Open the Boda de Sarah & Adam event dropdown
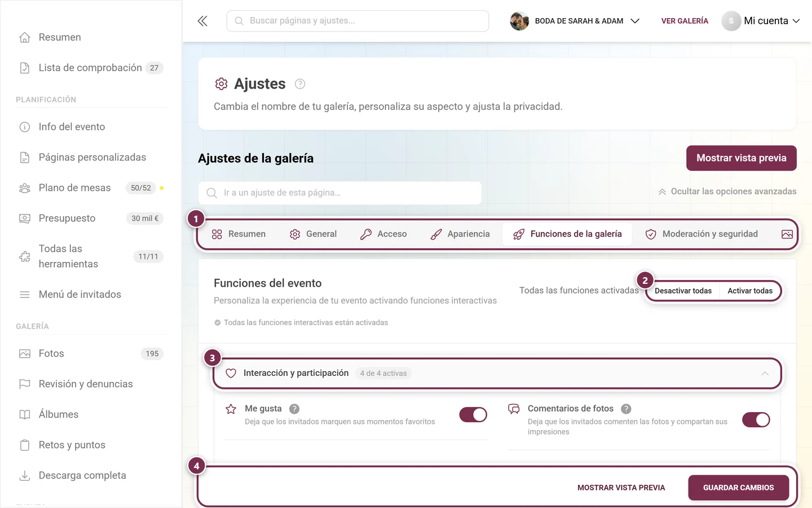This screenshot has height=508, width=812. [x=575, y=21]
